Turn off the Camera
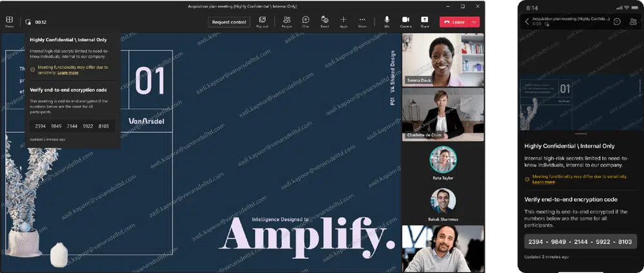Screen dimensions: 644x273 tap(405, 22)
